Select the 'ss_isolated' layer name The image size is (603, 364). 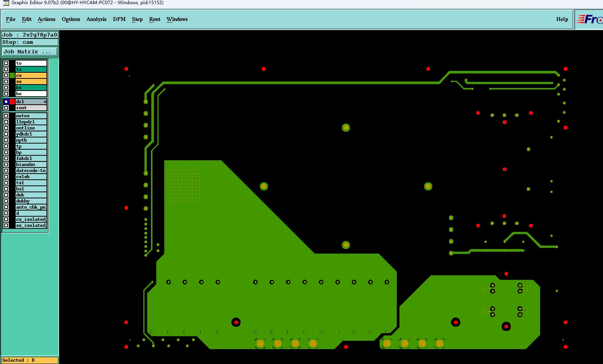coord(31,225)
